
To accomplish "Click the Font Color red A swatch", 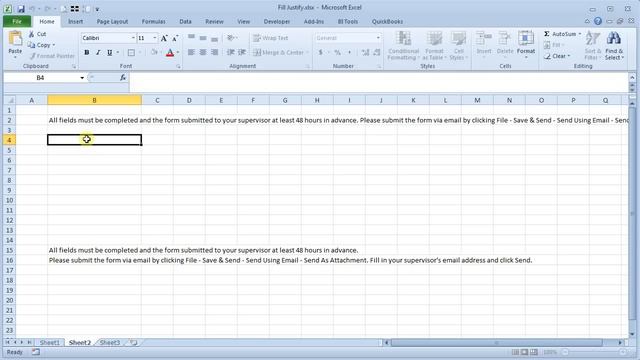I will 170,53.
